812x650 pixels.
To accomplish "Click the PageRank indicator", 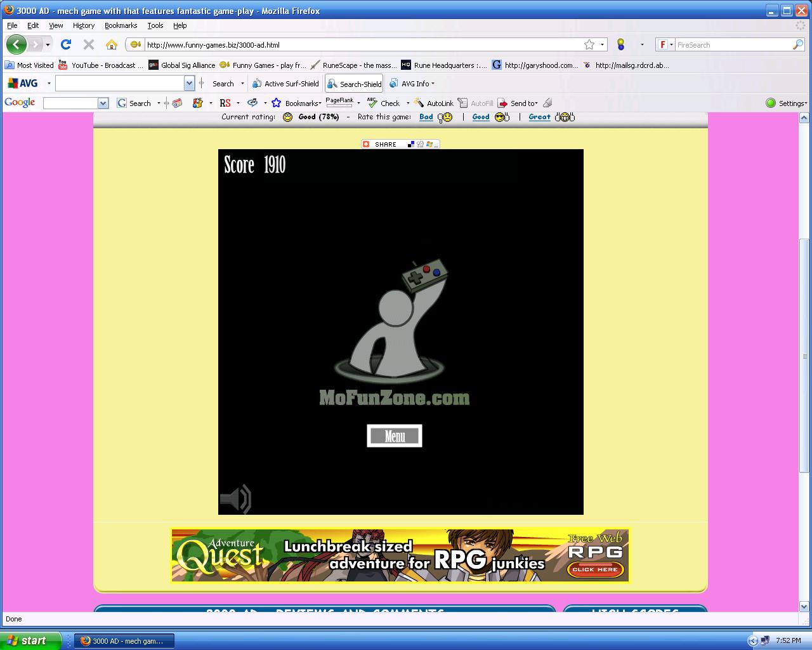I will tap(339, 103).
